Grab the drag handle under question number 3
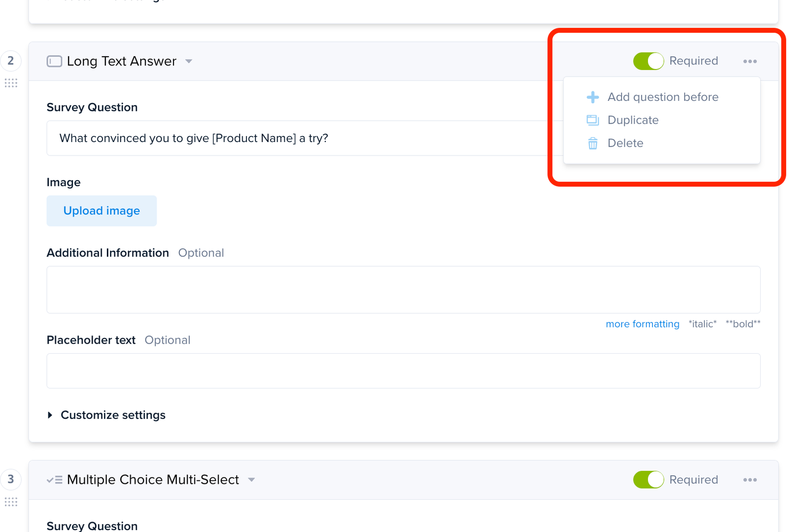 tap(11, 502)
